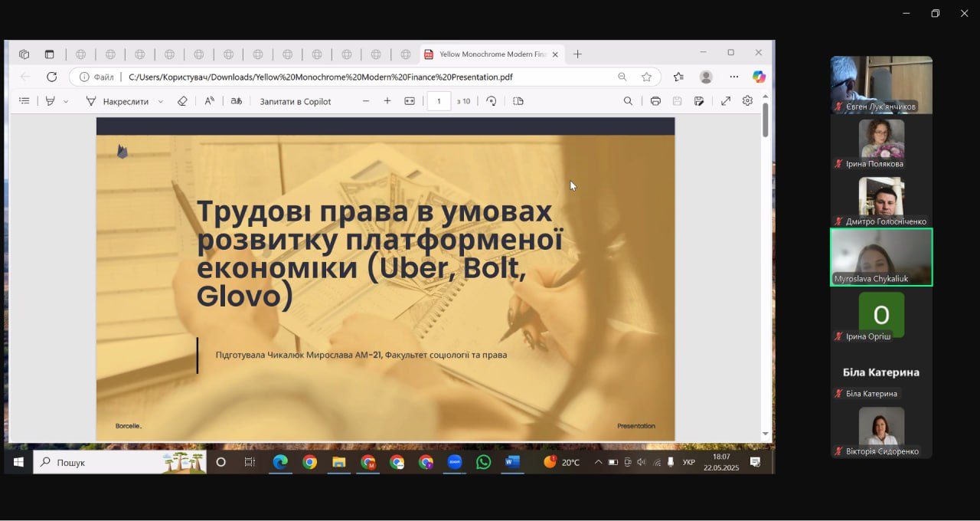
Task: Expand the highlighter color options arrow
Action: tap(66, 101)
